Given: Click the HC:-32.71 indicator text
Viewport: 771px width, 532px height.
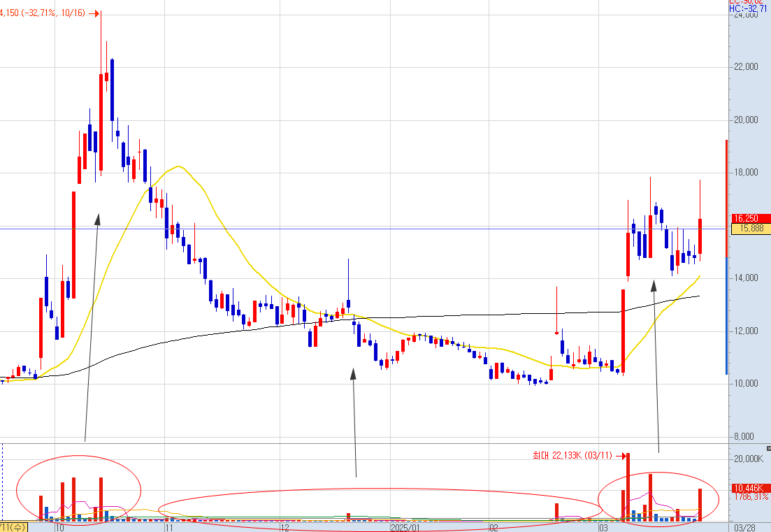Looking at the screenshot, I should [x=749, y=8].
